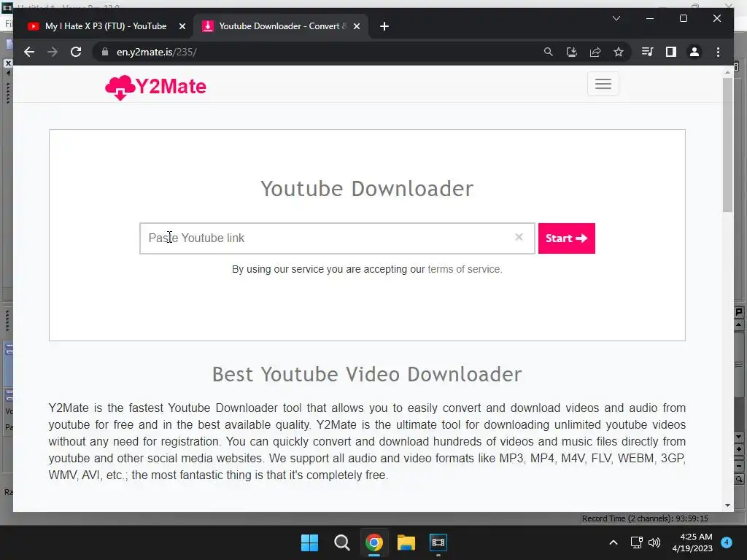Select the Youtube Downloader tab
This screenshot has height=560, width=747.
click(x=281, y=26)
